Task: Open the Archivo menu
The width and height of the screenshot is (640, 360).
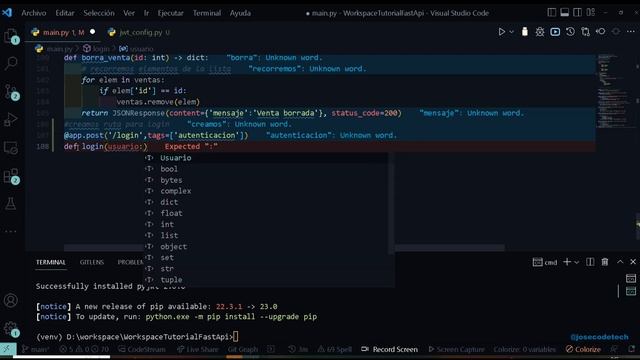Action: click(x=33, y=13)
